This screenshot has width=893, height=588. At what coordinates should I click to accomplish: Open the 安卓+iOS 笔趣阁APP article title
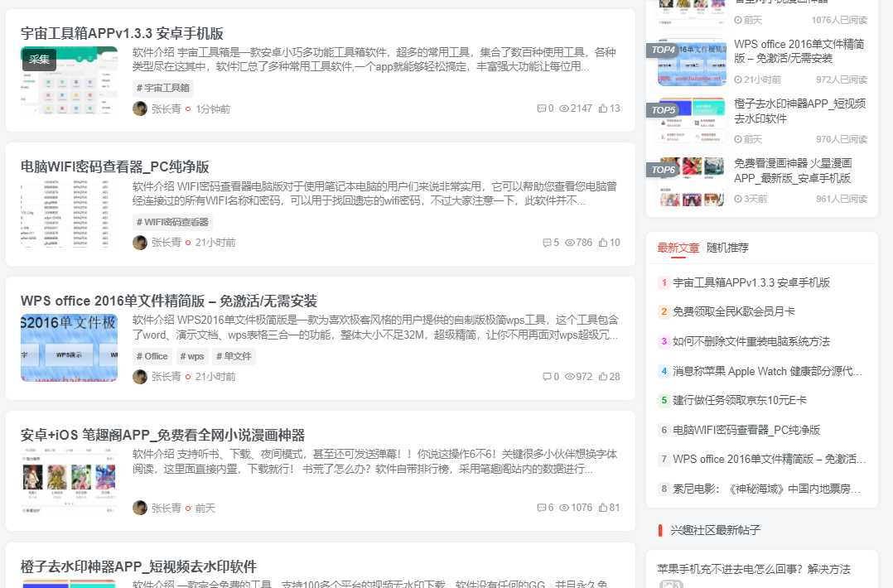[x=162, y=435]
